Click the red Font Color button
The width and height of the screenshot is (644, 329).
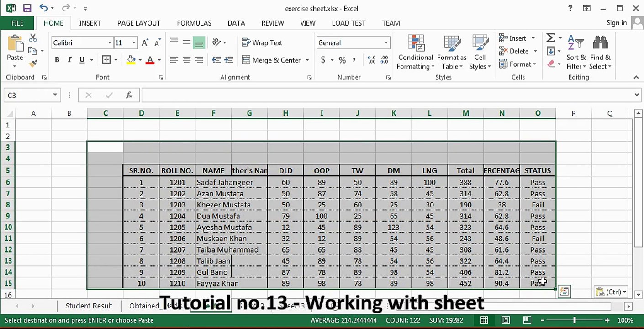point(150,60)
